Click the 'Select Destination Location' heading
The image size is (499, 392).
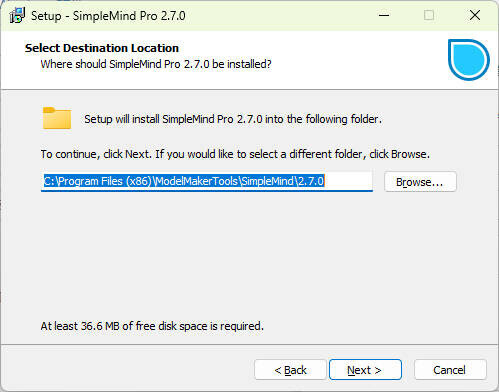102,48
